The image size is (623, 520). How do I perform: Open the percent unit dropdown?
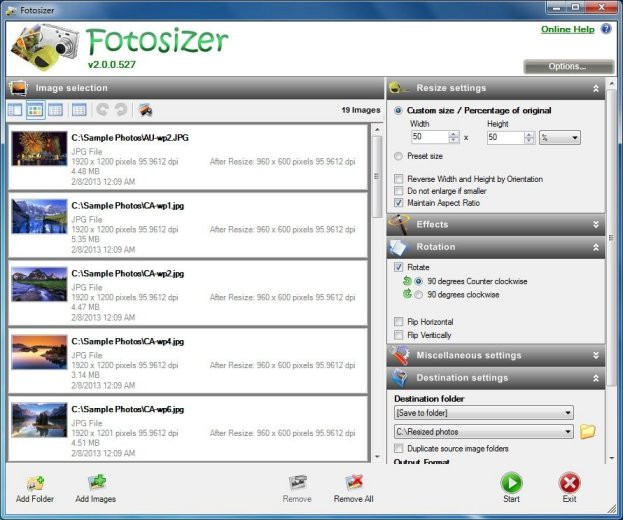point(559,137)
